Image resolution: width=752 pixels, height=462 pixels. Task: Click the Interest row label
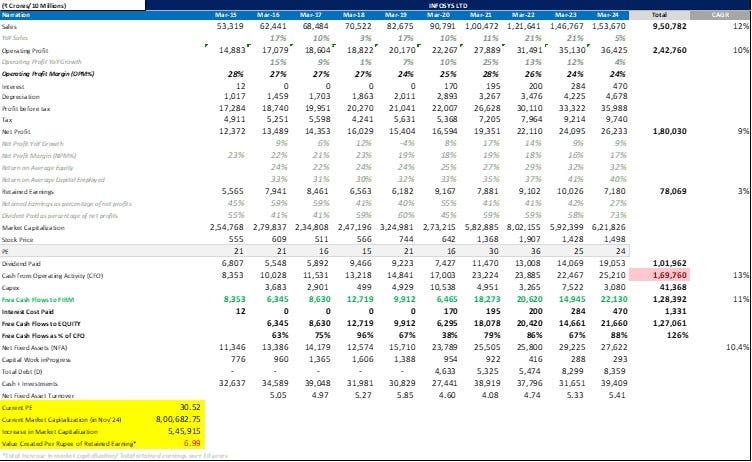click(13, 87)
